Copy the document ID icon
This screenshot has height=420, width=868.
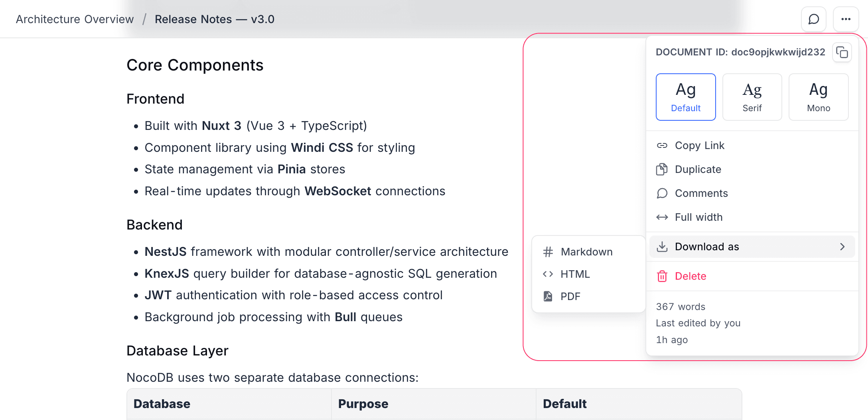tap(842, 52)
